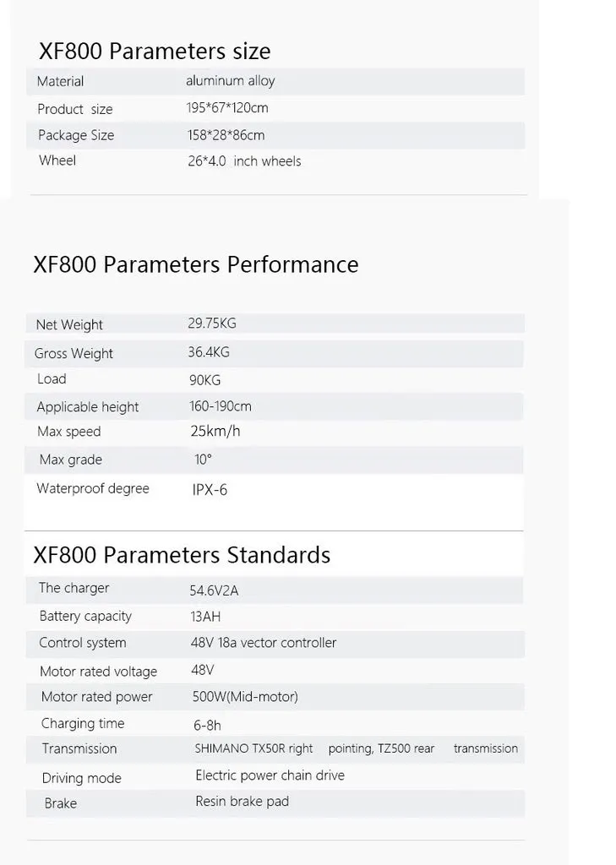Click the Motor rated power 500W(Mid-motor) value

pos(245,697)
